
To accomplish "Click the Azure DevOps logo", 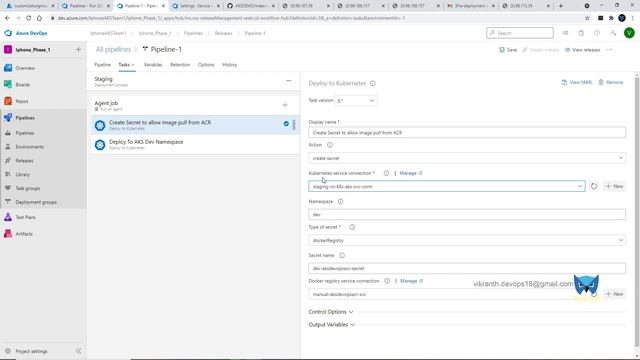I will (8, 33).
